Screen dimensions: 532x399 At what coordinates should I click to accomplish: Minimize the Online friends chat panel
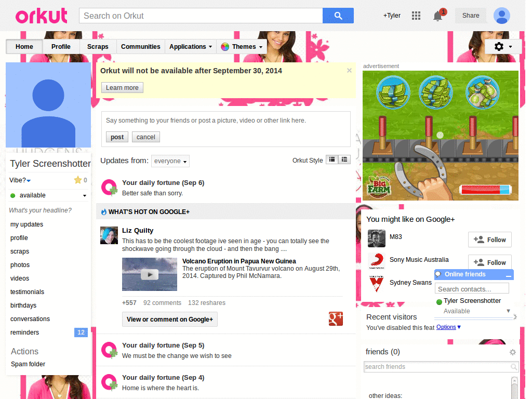point(508,275)
